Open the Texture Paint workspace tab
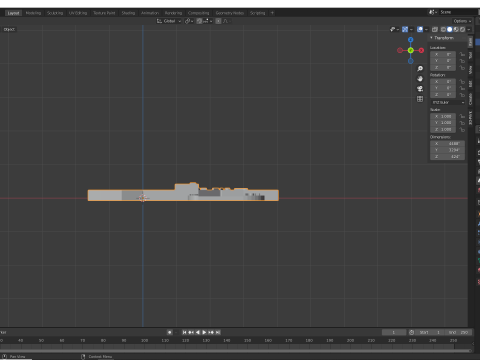The image size is (480, 360). point(104,13)
